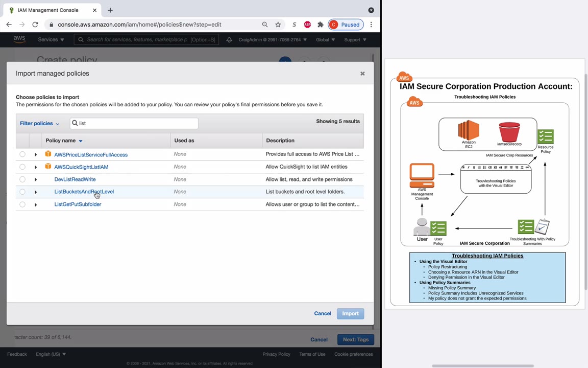Click the tab search dropdown icon
Screen dimensions: 588x368
(371, 10)
